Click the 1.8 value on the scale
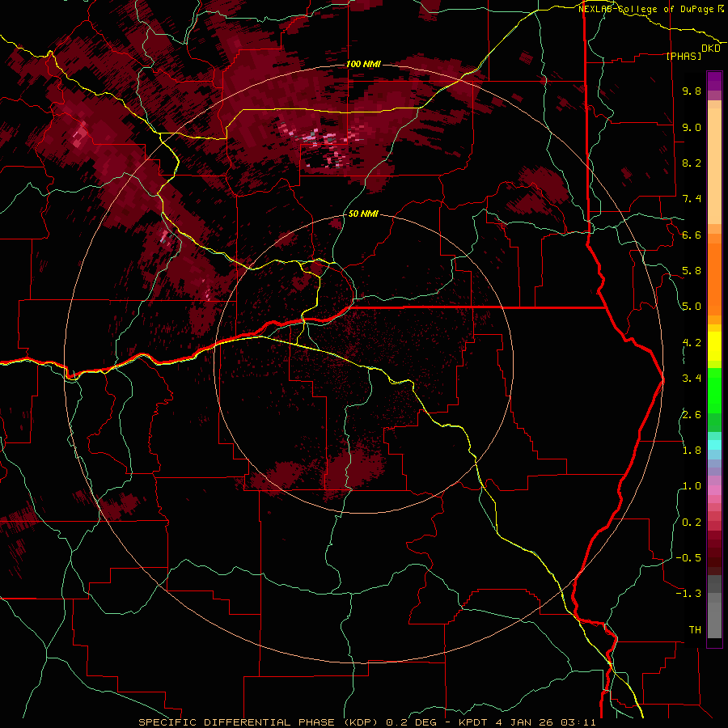Screen dimensions: 728x728 pos(692,451)
